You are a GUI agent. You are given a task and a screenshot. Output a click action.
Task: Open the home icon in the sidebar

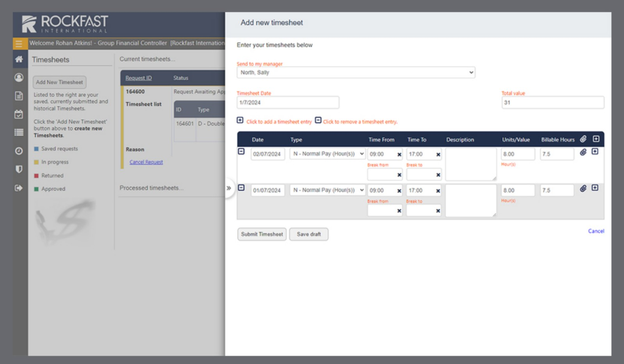pos(19,59)
